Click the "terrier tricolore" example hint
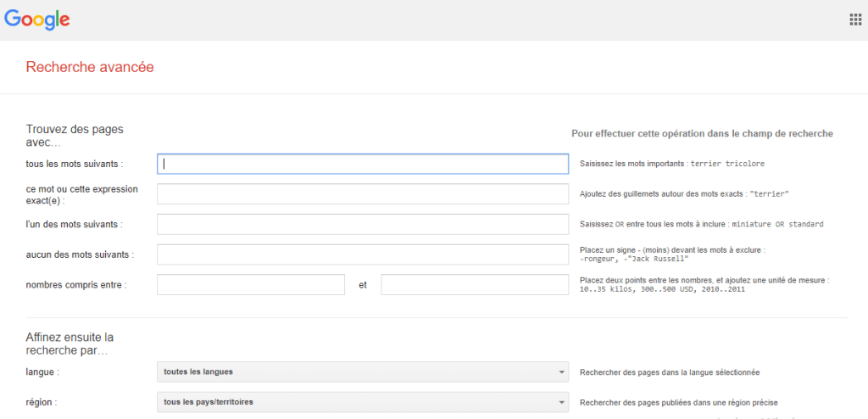The width and height of the screenshot is (868, 419). pos(729,164)
